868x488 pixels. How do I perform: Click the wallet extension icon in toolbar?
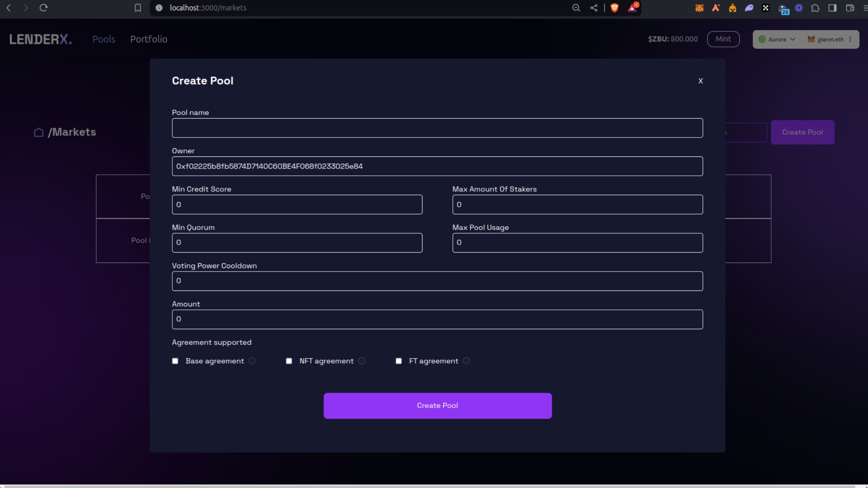point(700,7)
